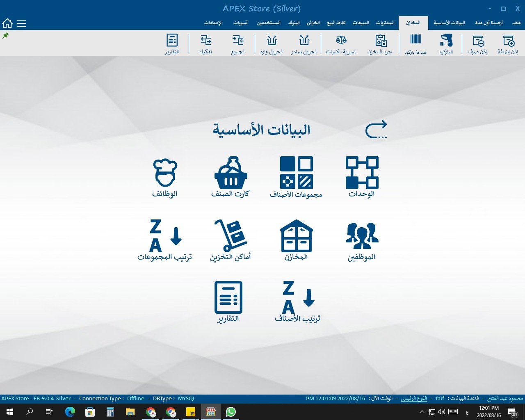The height and width of the screenshot is (420, 525).
Task: Open the hamburger menu at top left
Action: click(21, 23)
